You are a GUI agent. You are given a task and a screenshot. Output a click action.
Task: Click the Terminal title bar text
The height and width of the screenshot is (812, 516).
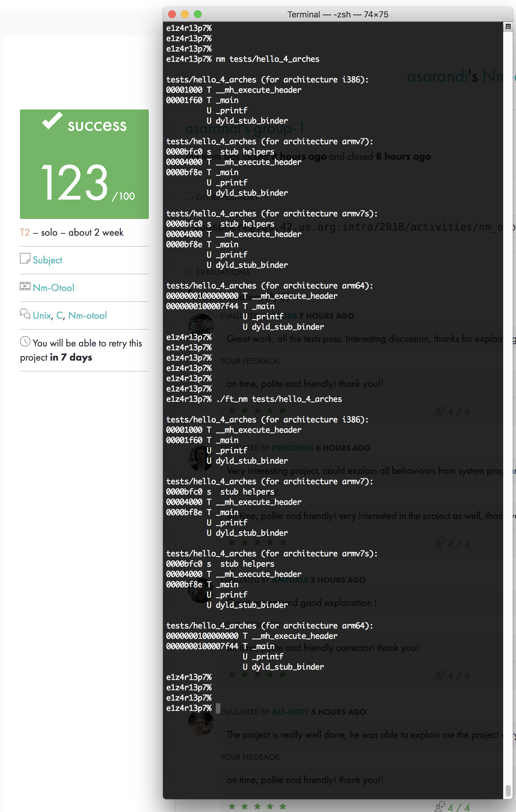tap(338, 14)
